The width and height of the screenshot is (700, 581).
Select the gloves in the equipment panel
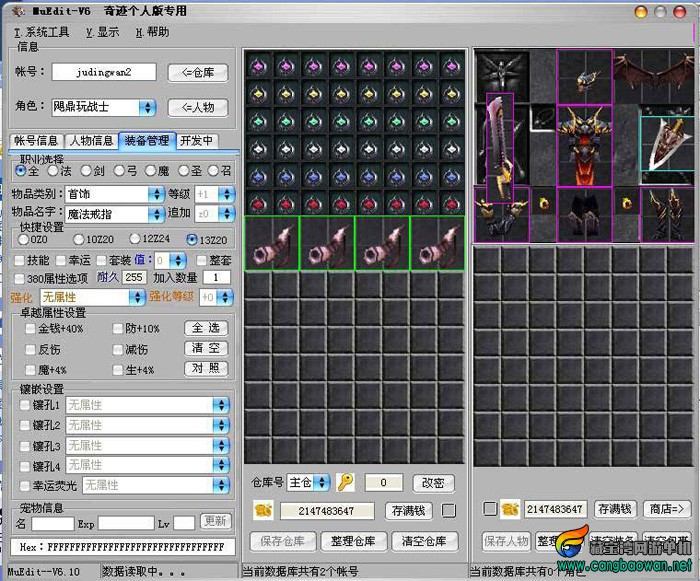click(501, 215)
